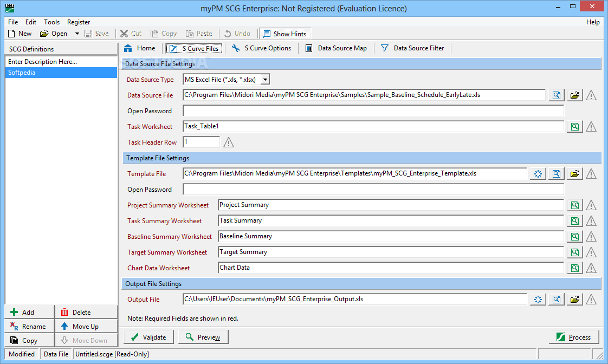
Task: Click the Baseline Summary Worksheet select-sheet icon
Action: [574, 237]
